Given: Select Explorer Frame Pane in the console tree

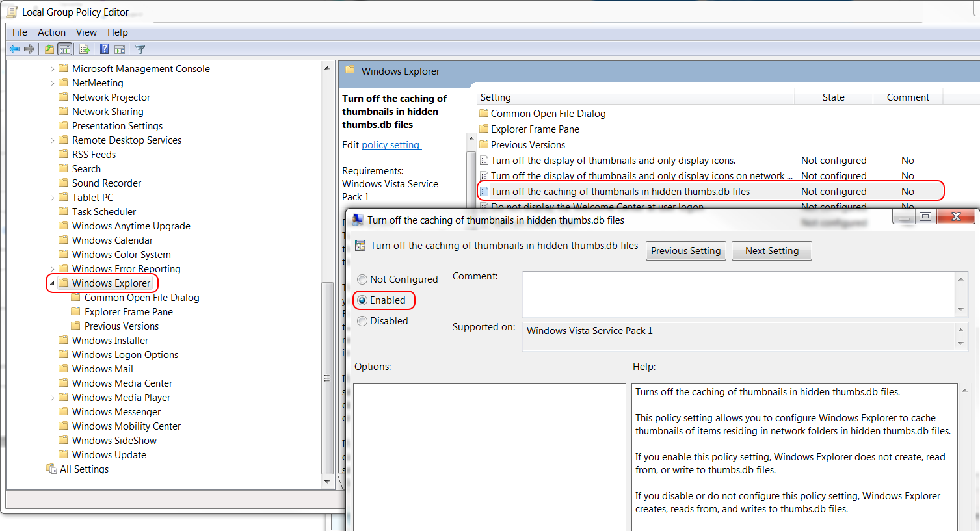Looking at the screenshot, I should (x=129, y=312).
